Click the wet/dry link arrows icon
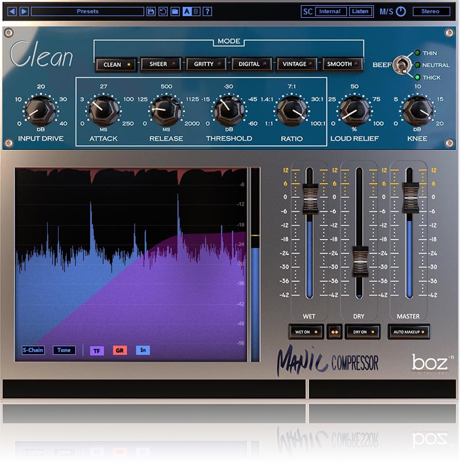The image size is (460, 476). pyautogui.click(x=334, y=332)
